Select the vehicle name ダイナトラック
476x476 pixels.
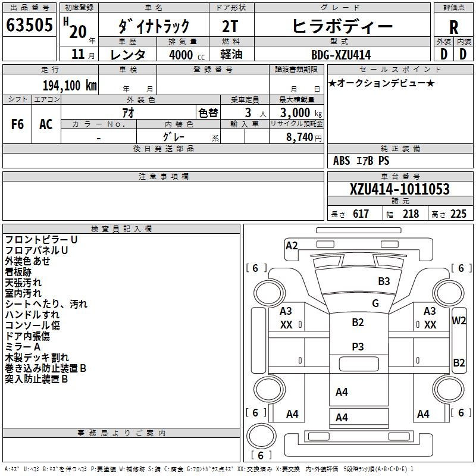(x=154, y=26)
